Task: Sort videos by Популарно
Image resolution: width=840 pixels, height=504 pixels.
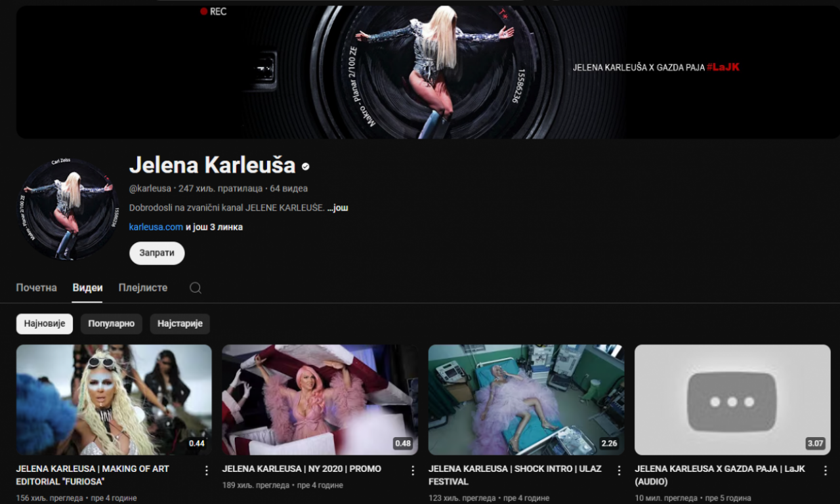Action: pos(112,324)
